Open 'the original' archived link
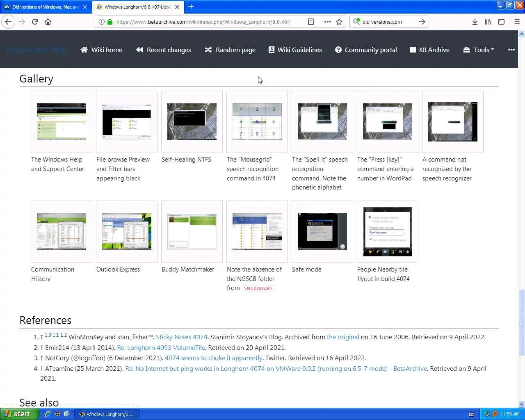The height and width of the screenshot is (420, 525). tap(343, 337)
